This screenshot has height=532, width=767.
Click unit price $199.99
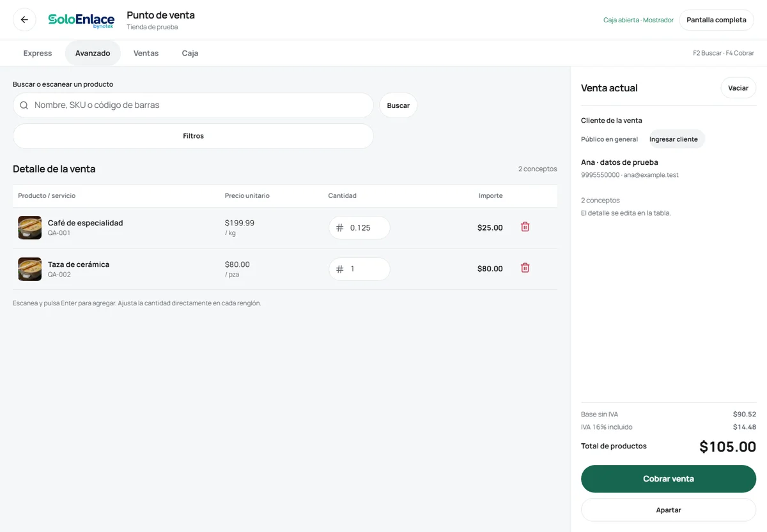(240, 223)
